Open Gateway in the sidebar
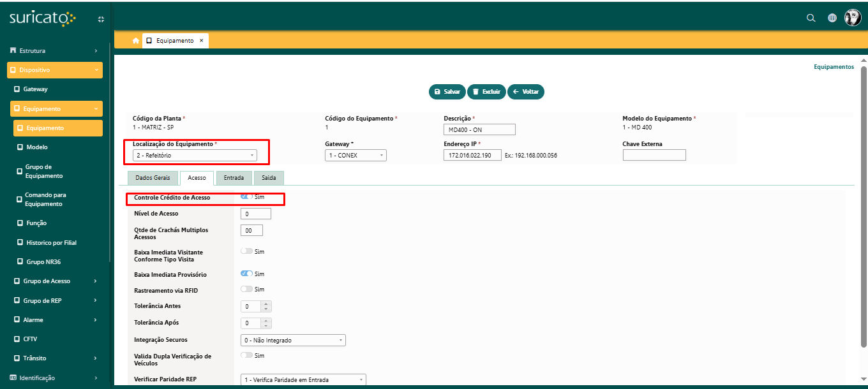868x389 pixels. (36, 89)
